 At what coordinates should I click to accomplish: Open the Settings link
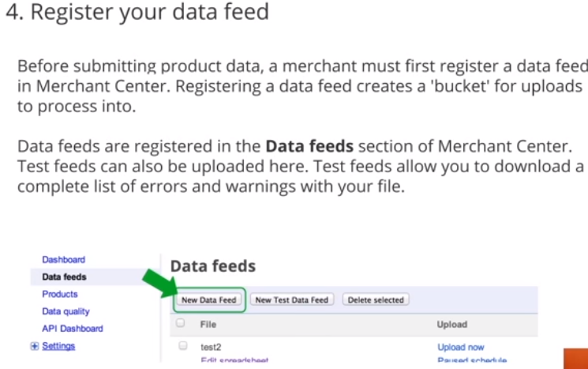(x=58, y=346)
